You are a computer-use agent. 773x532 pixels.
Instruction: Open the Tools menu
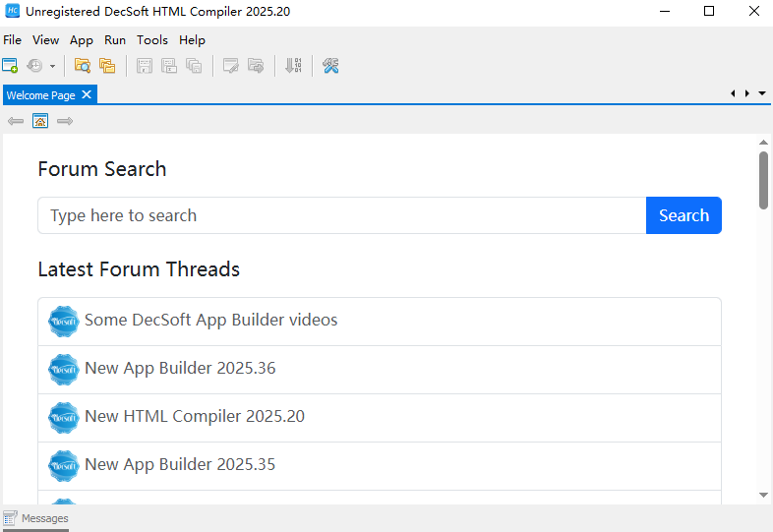coord(152,40)
